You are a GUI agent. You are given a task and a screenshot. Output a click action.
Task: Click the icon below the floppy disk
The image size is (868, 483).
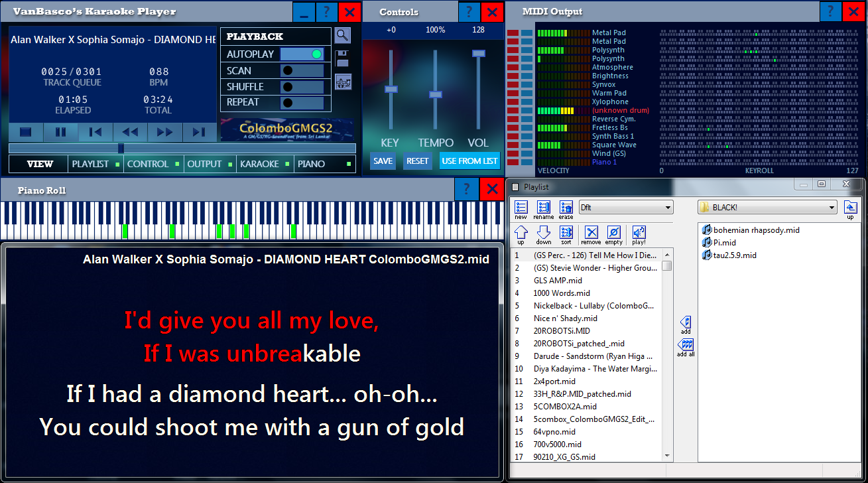click(343, 82)
